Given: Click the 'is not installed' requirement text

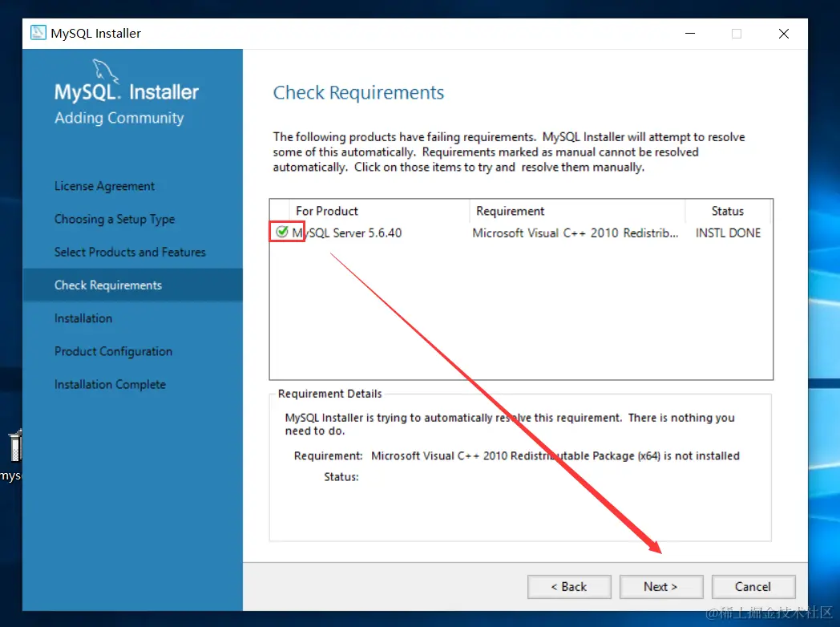Looking at the screenshot, I should [x=702, y=455].
